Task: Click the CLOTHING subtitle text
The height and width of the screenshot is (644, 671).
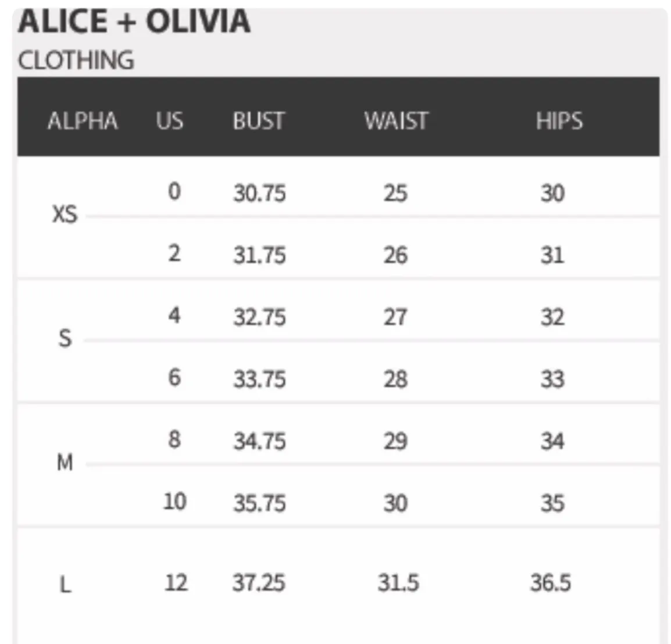Action: (x=76, y=60)
